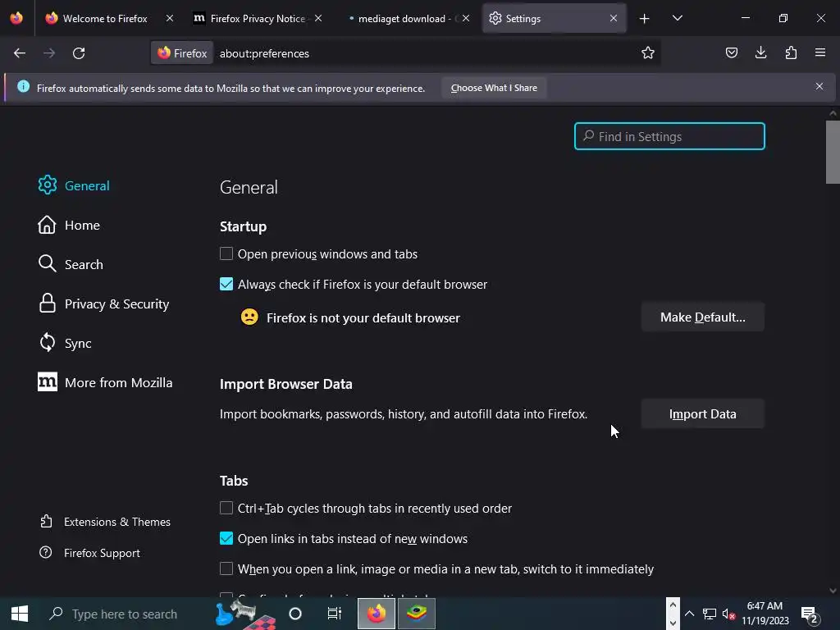This screenshot has width=840, height=630.
Task: Open More from Mozilla category
Action: 105,382
